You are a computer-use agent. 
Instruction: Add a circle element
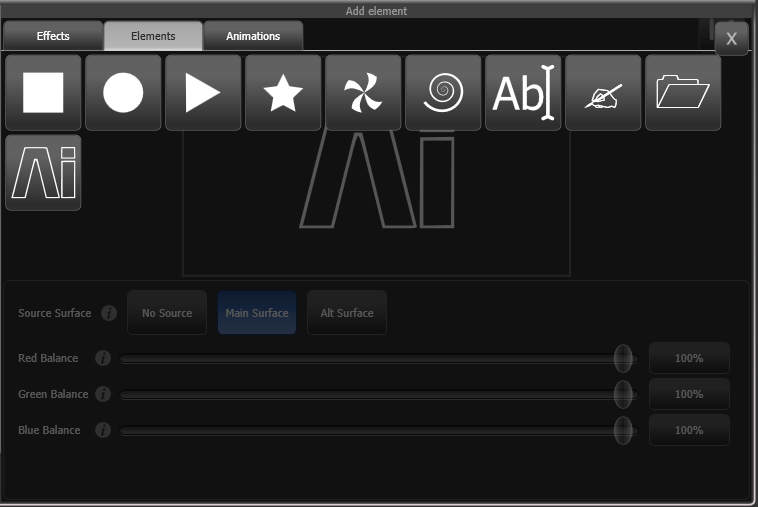123,92
